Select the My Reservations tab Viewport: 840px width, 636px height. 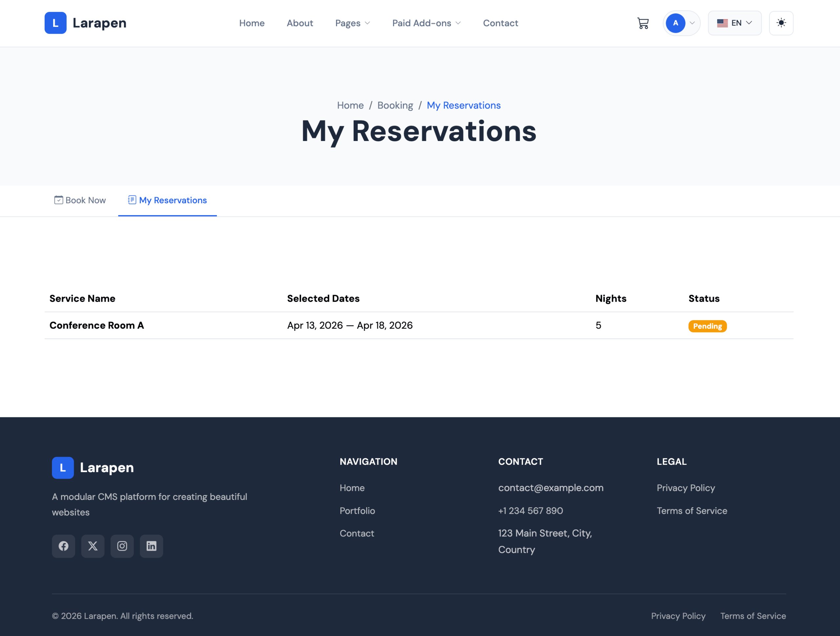click(167, 200)
